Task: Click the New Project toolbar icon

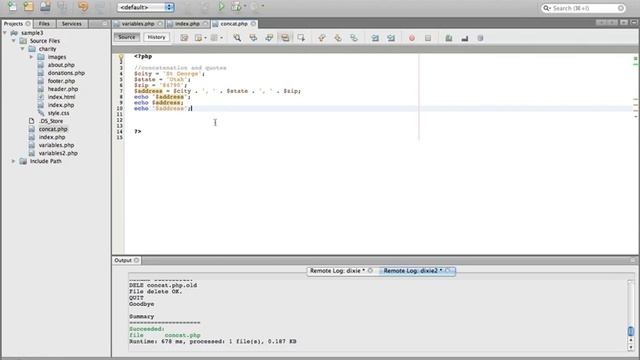Action: [x=29, y=6]
